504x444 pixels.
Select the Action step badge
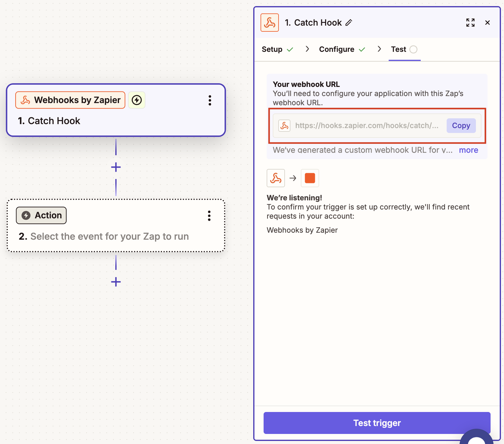click(x=41, y=215)
